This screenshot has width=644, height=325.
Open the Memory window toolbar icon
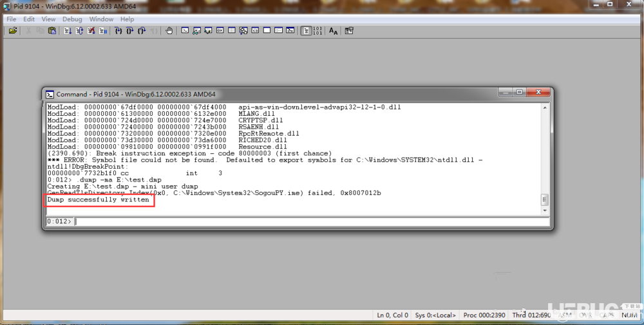coord(232,31)
